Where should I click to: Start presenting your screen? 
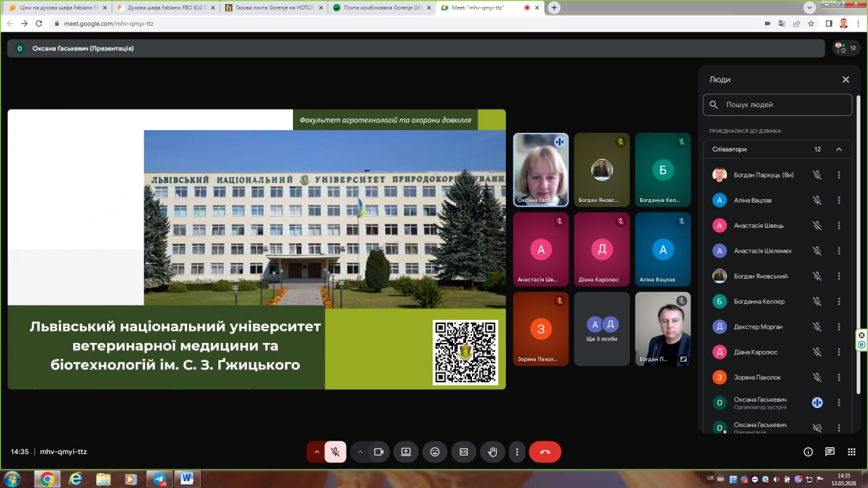click(406, 452)
